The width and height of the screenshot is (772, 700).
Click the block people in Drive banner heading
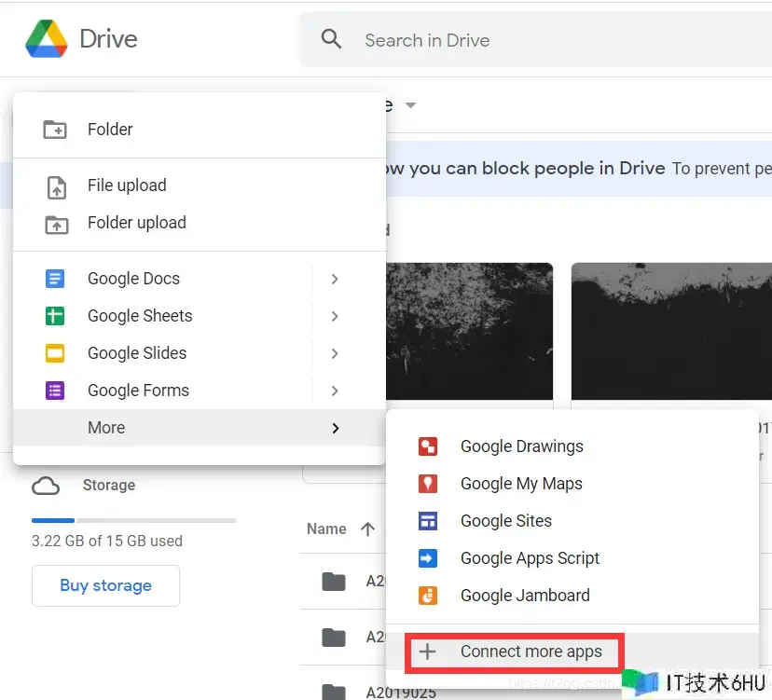[525, 169]
